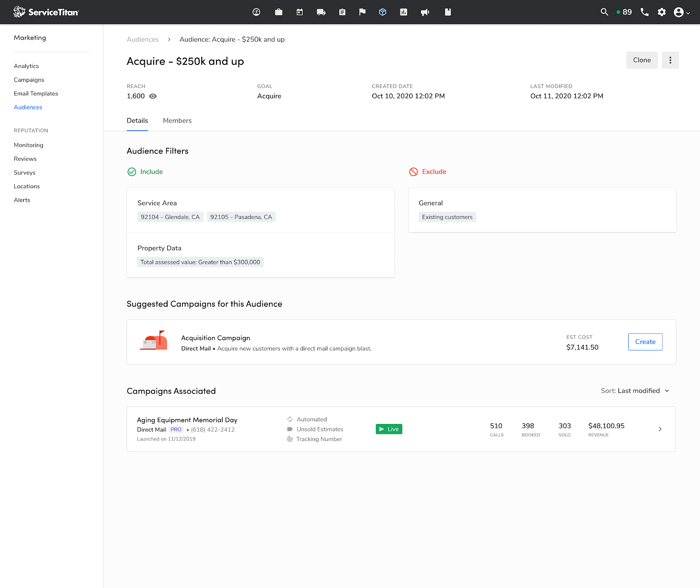Screen dimensions: 700x588
Task: Click Create for the Acquisition Campaign
Action: (645, 342)
